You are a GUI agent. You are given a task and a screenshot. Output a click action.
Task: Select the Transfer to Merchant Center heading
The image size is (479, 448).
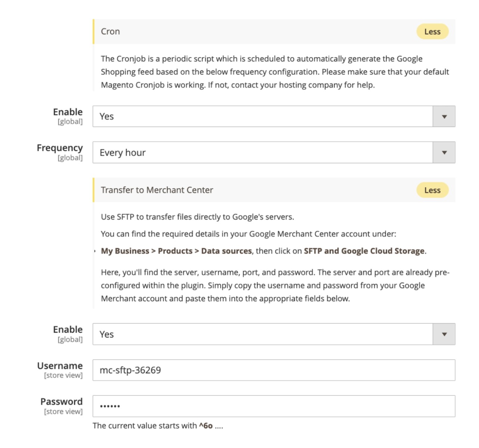point(157,190)
